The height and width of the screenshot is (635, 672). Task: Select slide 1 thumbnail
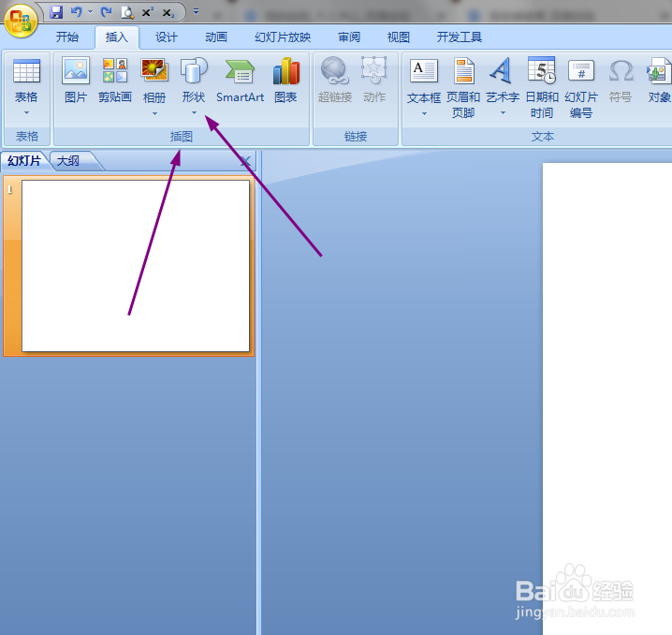pos(136,266)
